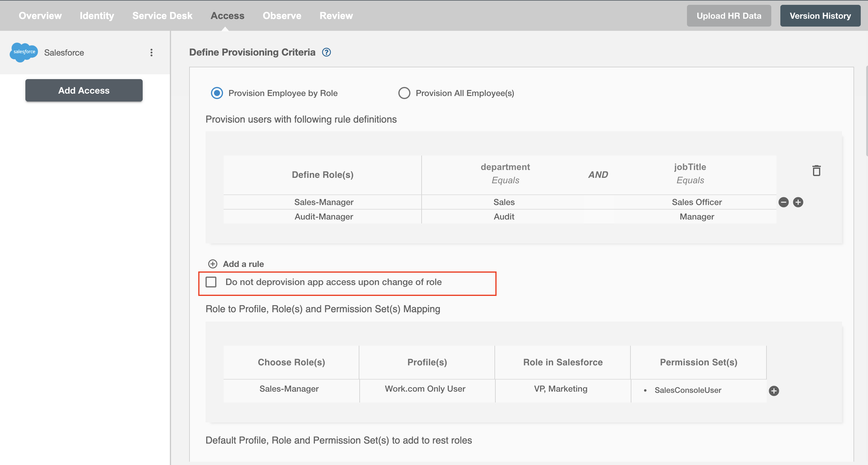Open the Salesforce three-dot options menu

point(151,53)
